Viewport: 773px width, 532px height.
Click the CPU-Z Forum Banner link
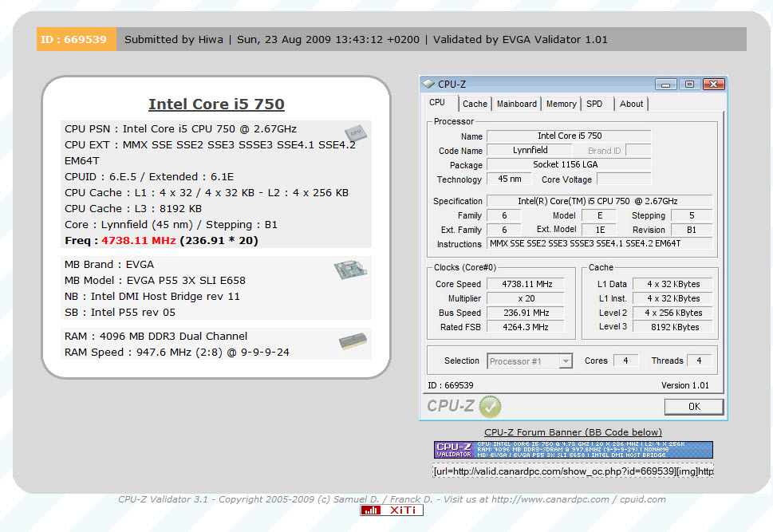(573, 432)
